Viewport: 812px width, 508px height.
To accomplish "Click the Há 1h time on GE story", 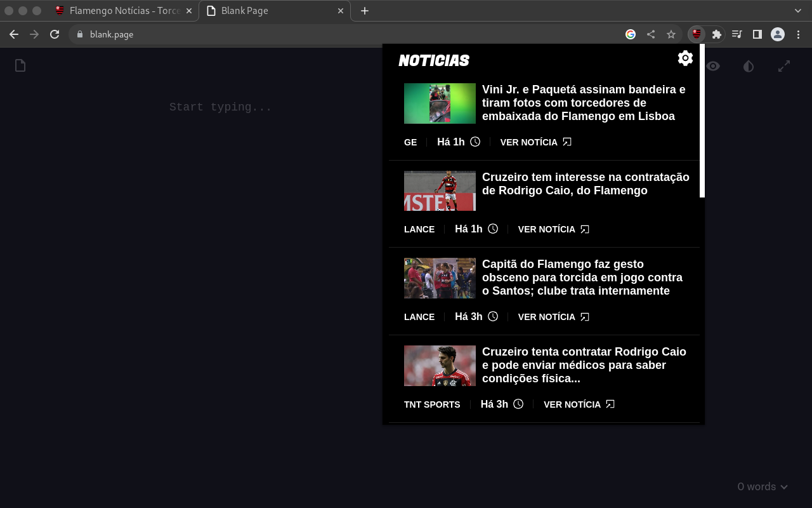I will (458, 142).
